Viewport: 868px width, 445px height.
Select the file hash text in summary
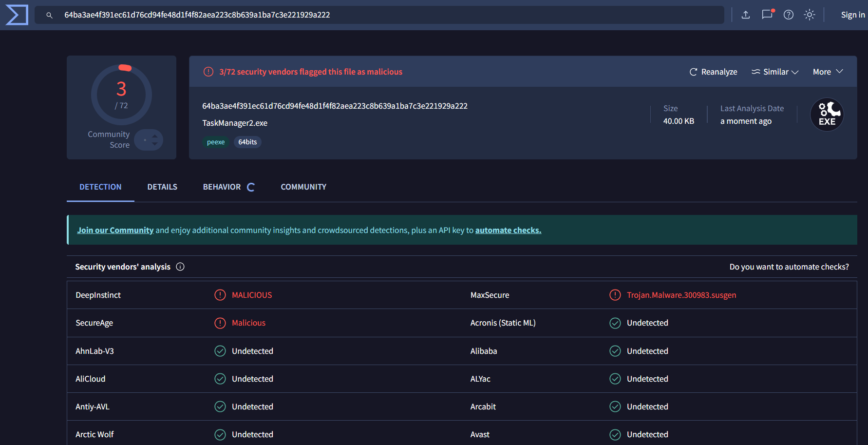335,106
